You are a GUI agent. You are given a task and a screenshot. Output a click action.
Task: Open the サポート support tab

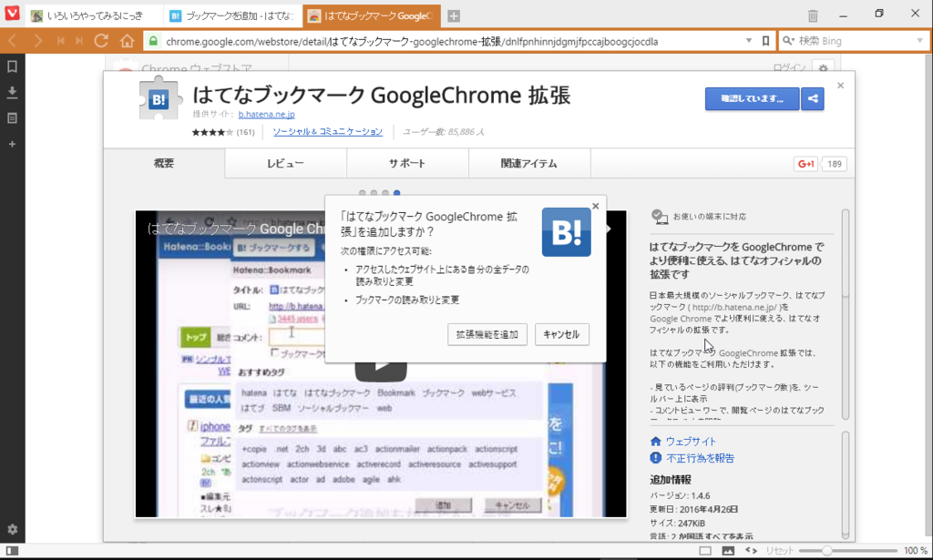(x=407, y=164)
